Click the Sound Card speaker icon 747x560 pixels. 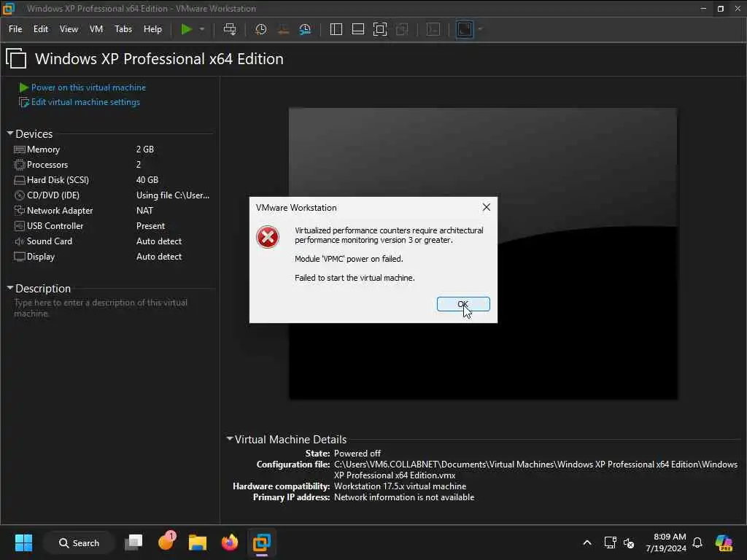click(20, 241)
